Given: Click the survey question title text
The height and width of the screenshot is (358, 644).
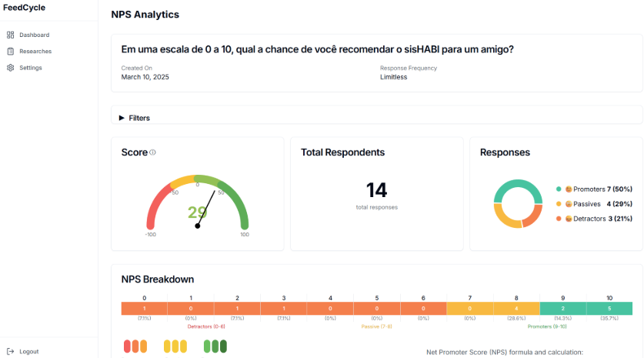Looking at the screenshot, I should pos(318,49).
